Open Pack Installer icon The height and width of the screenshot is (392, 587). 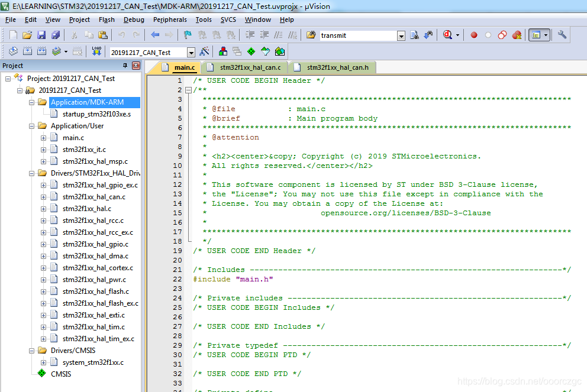pyautogui.click(x=280, y=51)
